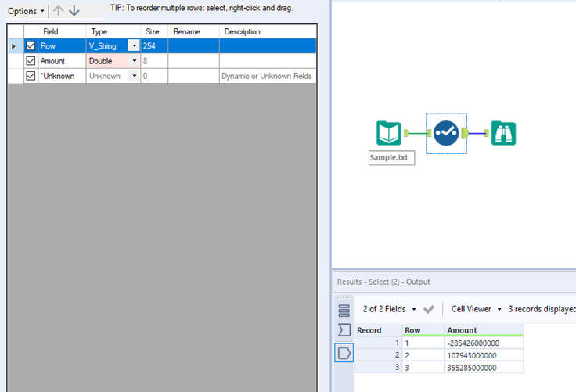Show input anchor sigma icon in Results
This screenshot has height=392, width=576.
click(344, 330)
